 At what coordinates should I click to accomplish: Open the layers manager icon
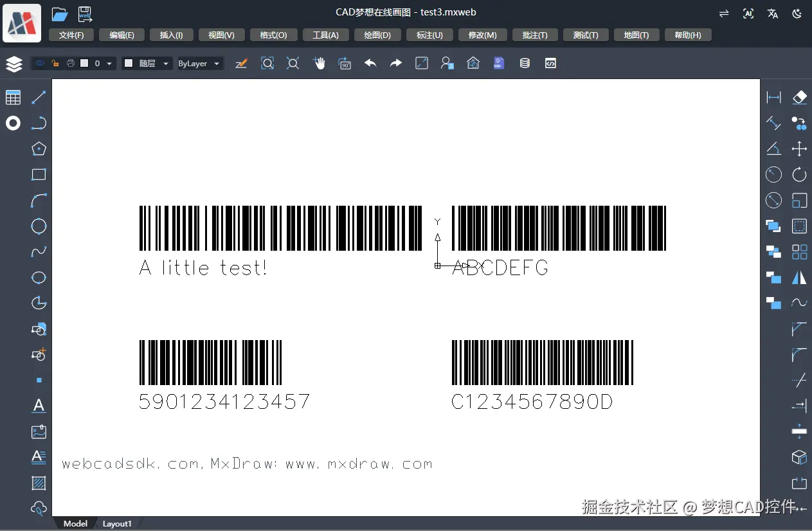[x=14, y=64]
